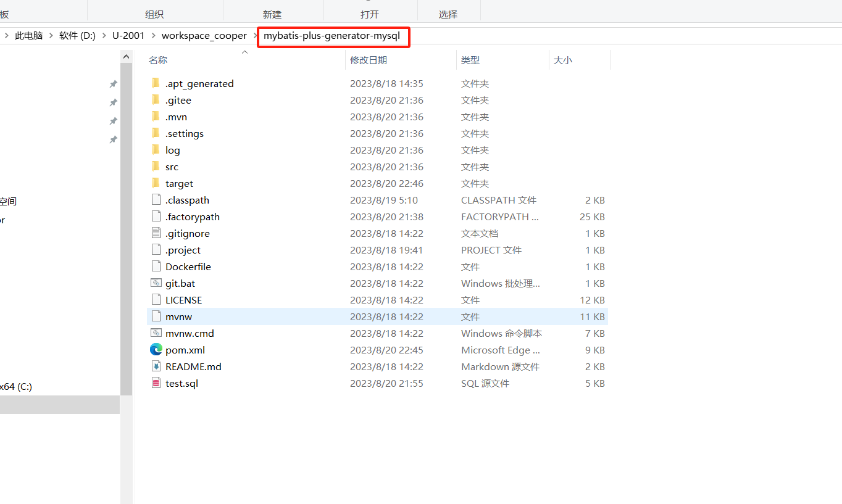
Task: Select the target folder icon
Action: pos(156,183)
